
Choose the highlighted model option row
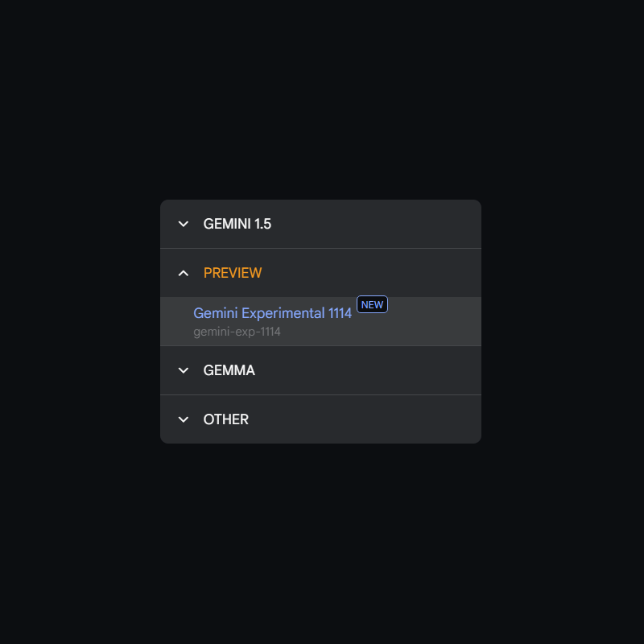click(320, 321)
